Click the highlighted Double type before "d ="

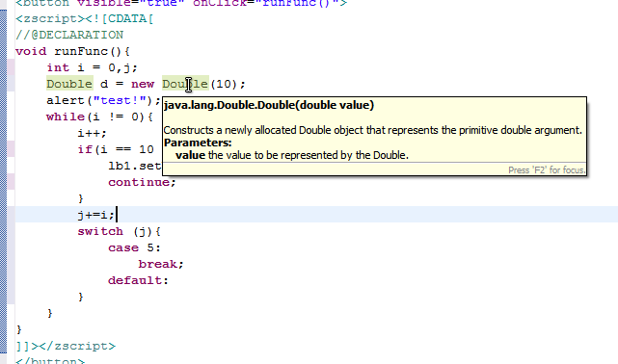coord(69,84)
